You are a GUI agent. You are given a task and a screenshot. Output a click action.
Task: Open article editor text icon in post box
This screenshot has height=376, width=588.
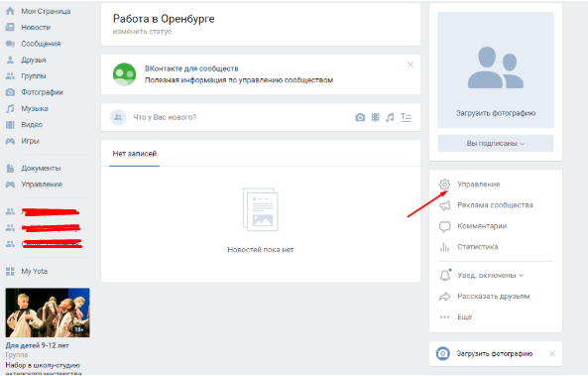click(x=406, y=117)
